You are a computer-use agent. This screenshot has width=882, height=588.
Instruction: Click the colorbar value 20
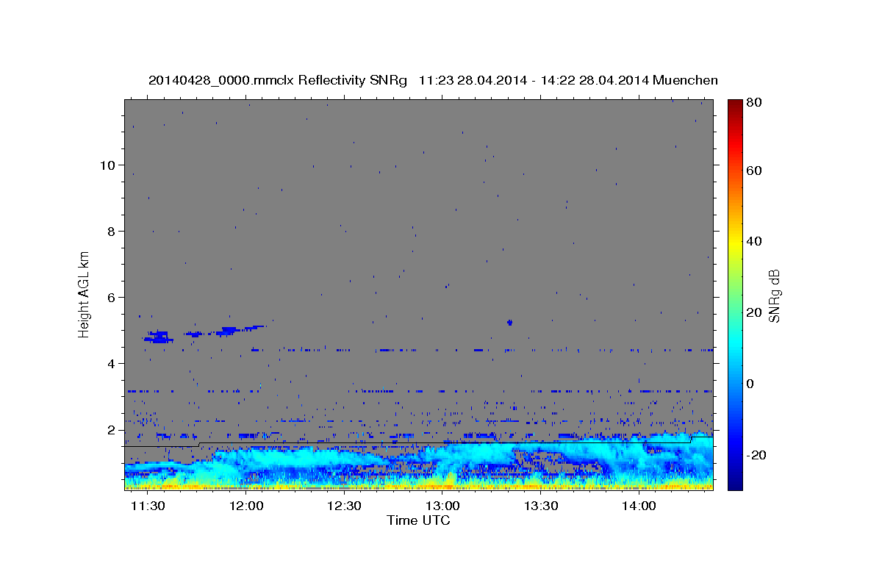click(x=753, y=312)
